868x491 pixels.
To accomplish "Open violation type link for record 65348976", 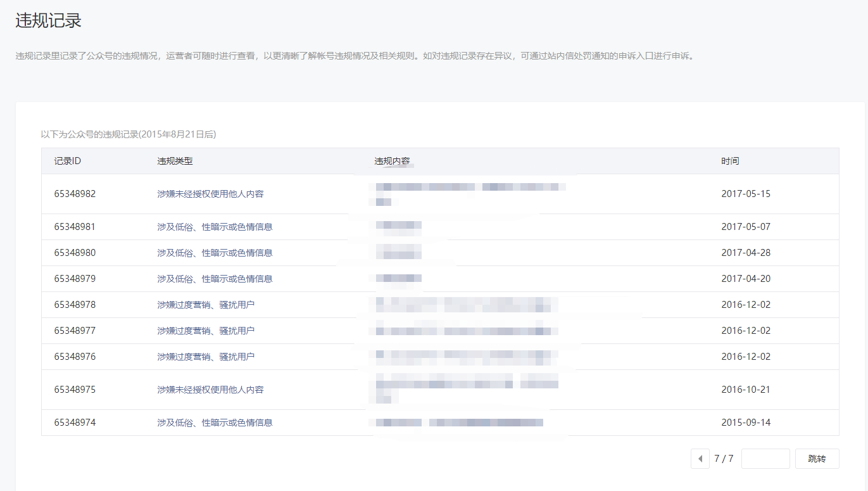I will 206,357.
